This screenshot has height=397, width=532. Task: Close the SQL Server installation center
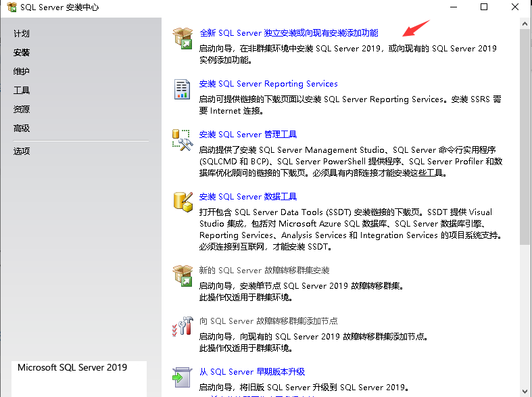[515, 7]
